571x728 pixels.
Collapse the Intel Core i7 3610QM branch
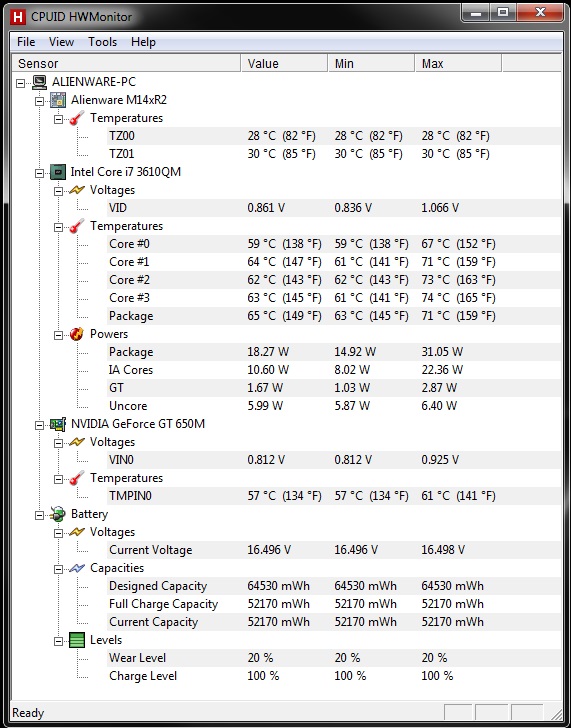pos(39,173)
